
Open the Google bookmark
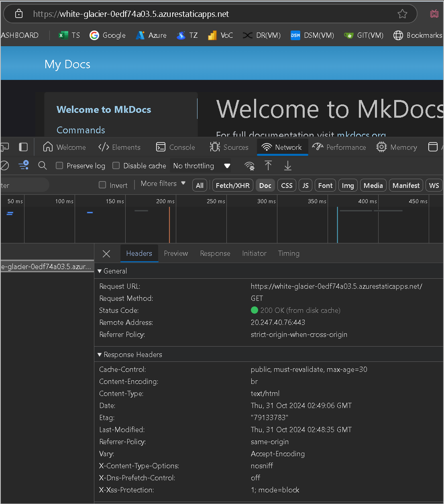pos(108,35)
